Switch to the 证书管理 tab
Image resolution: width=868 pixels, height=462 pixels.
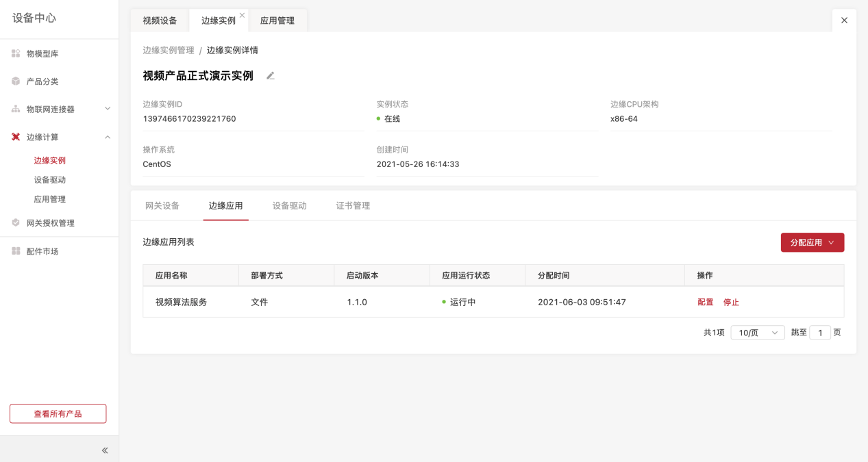353,205
